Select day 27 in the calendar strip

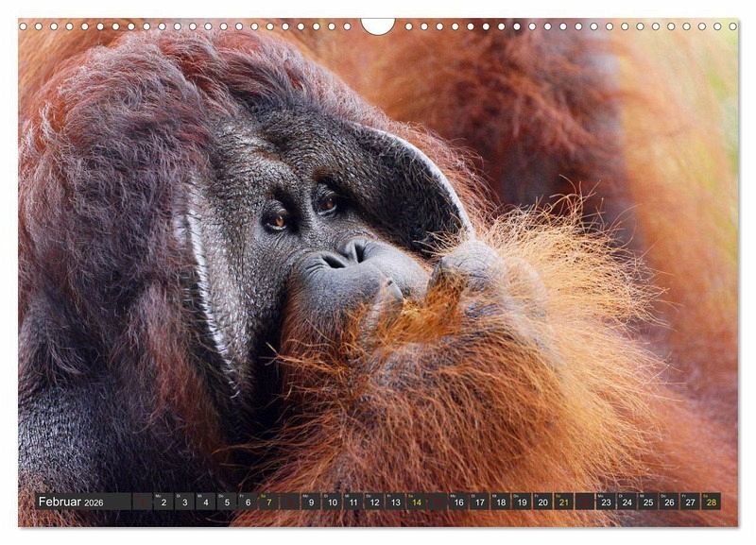click(x=690, y=502)
